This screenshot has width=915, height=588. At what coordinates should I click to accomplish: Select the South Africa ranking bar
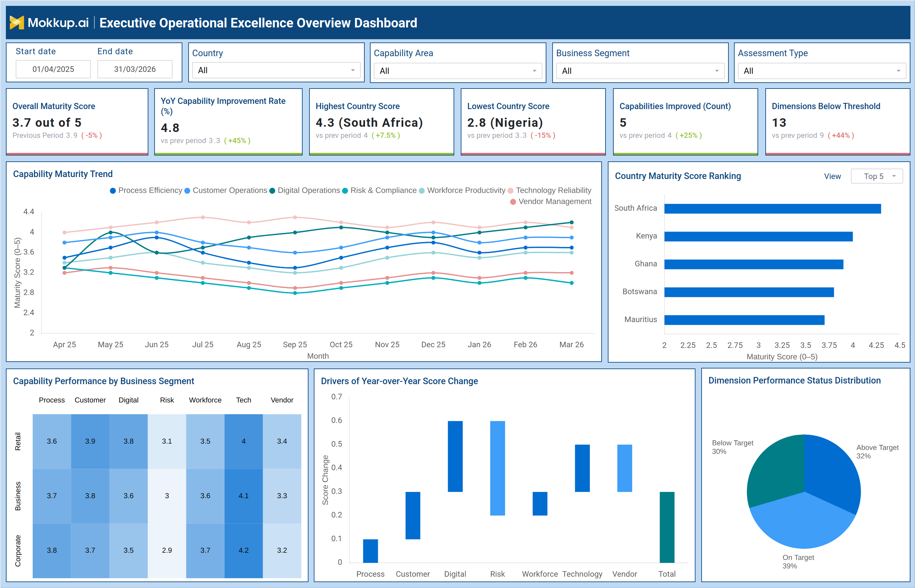point(772,208)
